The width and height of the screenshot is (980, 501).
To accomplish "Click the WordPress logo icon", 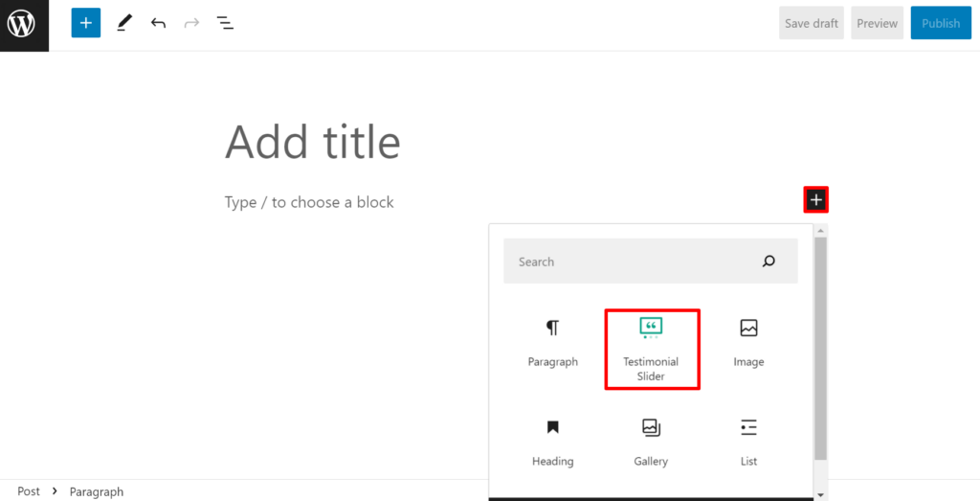I will [23, 24].
